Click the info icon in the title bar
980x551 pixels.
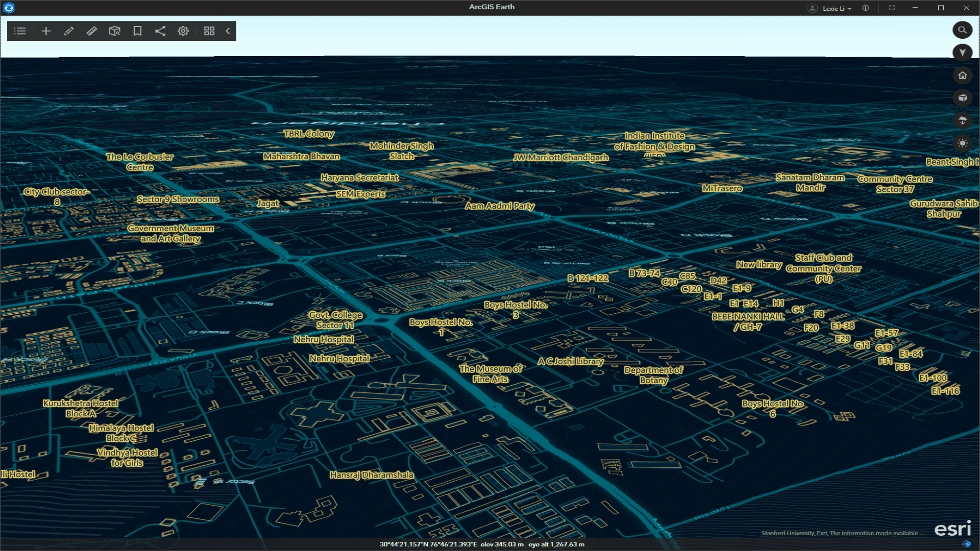pyautogui.click(x=865, y=8)
